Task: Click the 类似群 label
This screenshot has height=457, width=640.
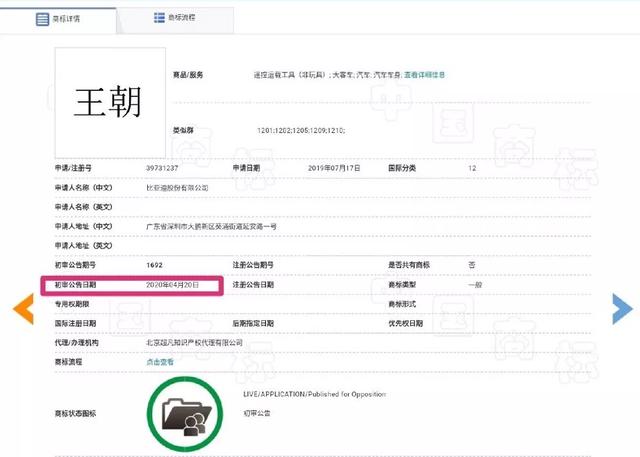Action: click(183, 131)
